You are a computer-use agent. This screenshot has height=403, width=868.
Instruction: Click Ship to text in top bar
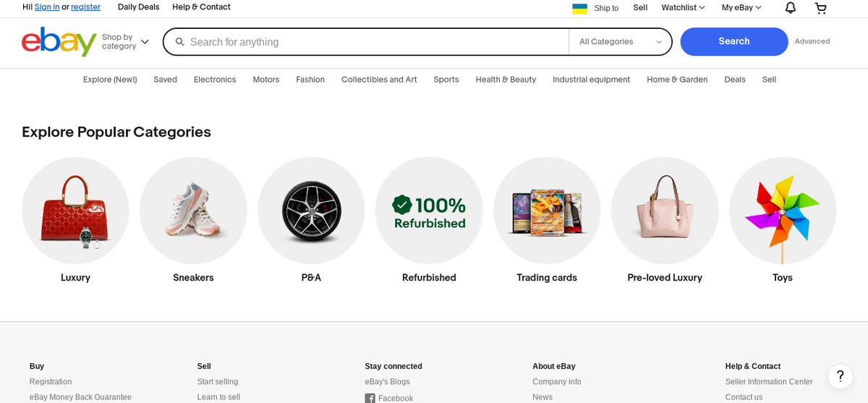(x=606, y=8)
